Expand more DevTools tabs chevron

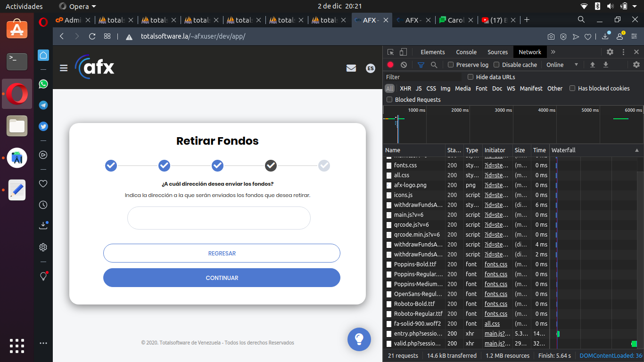(553, 52)
